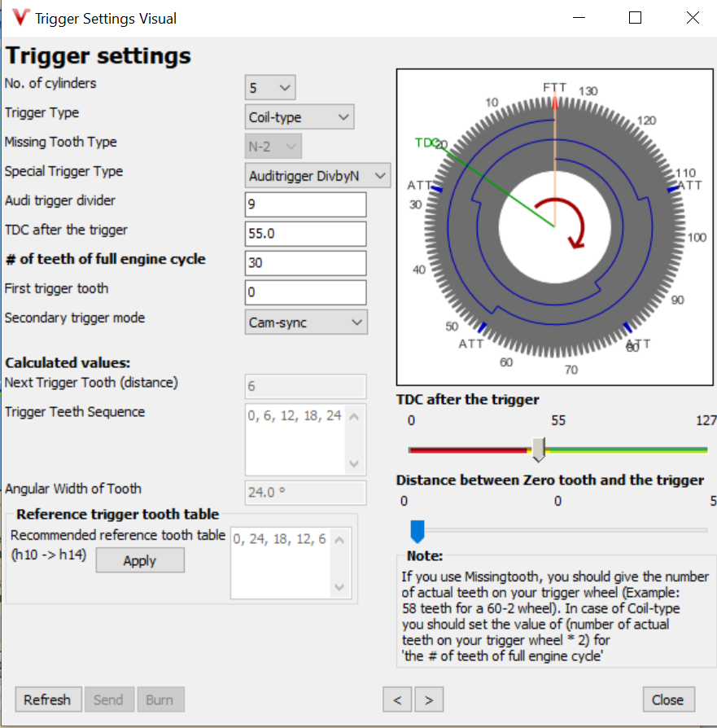Open the Special Trigger Type dropdown

click(317, 176)
